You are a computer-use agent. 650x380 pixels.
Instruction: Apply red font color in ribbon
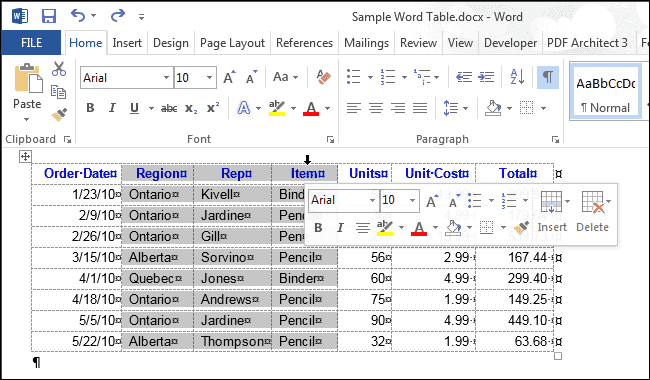pyautogui.click(x=311, y=108)
